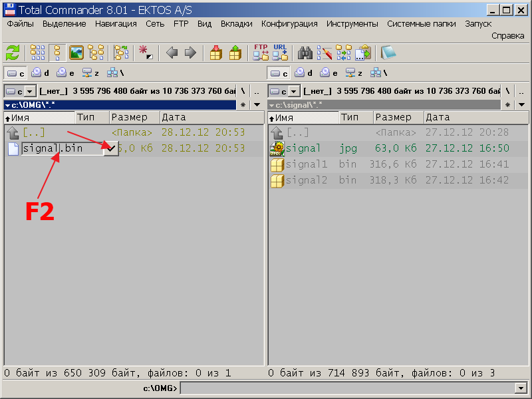Select signal.jpg file in right panel

(303, 148)
